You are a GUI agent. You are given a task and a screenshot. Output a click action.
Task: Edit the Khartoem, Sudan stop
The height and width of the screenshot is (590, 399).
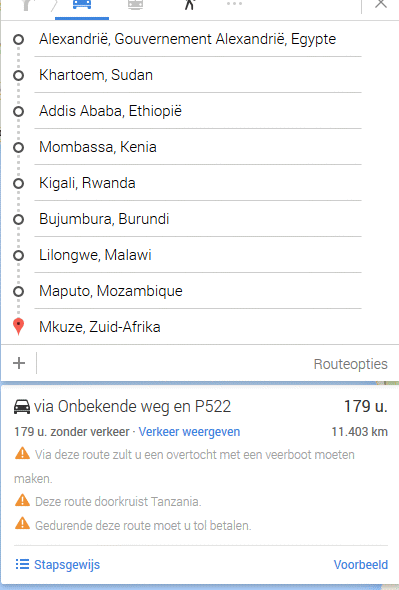tap(198, 75)
